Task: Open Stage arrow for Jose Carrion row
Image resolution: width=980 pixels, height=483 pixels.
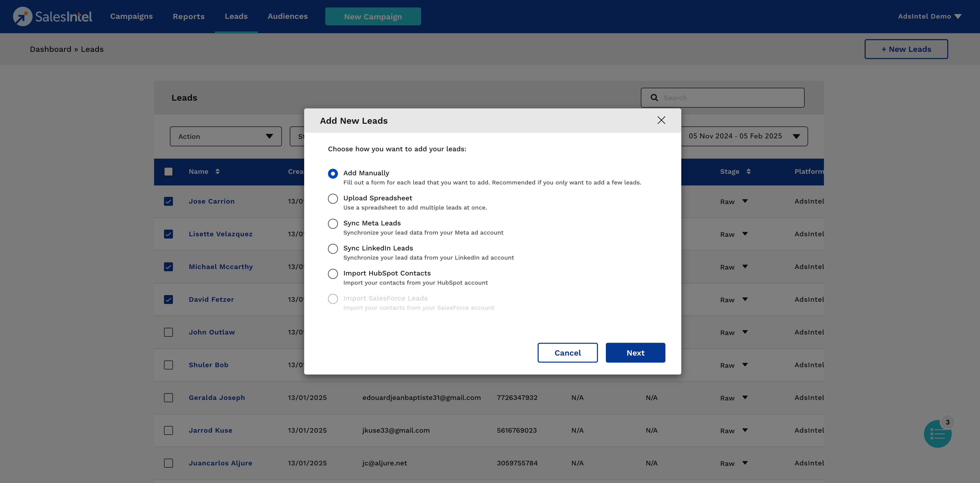Action: click(745, 201)
